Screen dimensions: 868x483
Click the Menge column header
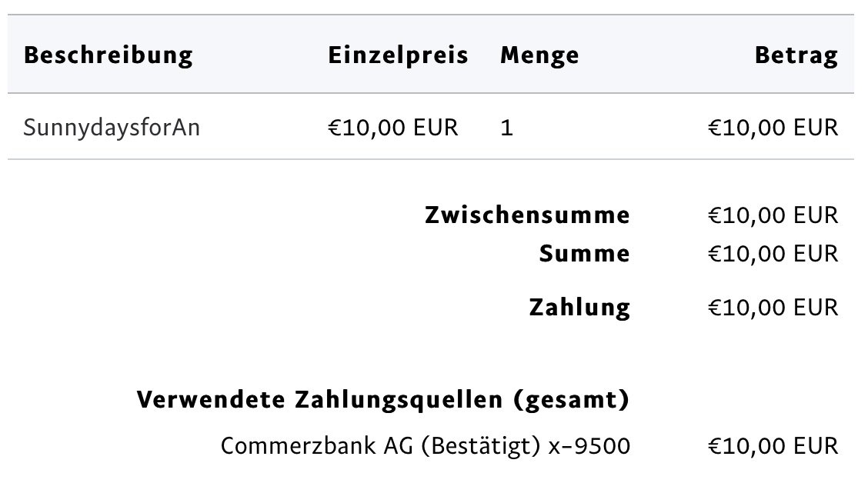(x=539, y=55)
